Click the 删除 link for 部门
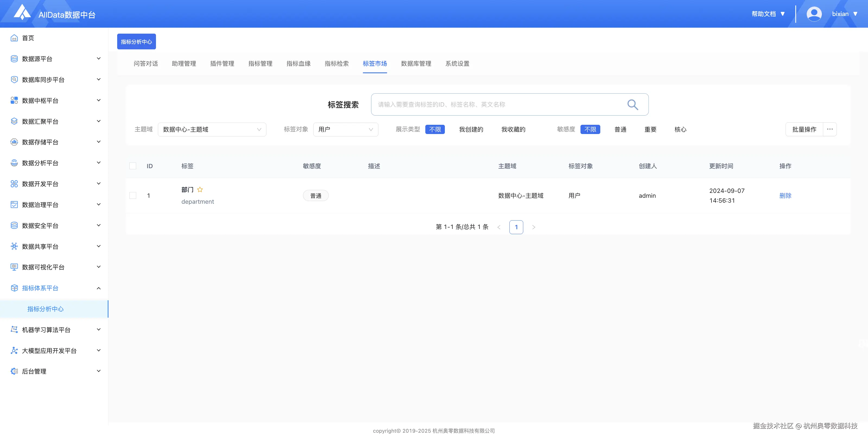868x440 pixels. [x=785, y=196]
